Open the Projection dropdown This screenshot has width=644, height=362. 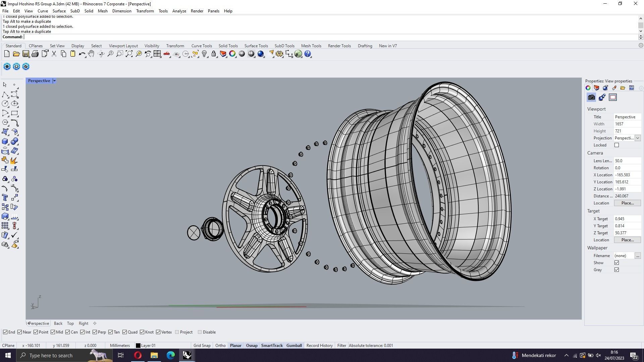click(x=637, y=138)
